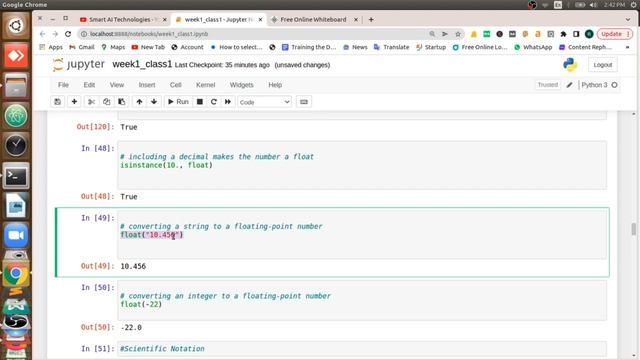The height and width of the screenshot is (360, 640).
Task: Open the Translate bookmark
Action: (391, 47)
